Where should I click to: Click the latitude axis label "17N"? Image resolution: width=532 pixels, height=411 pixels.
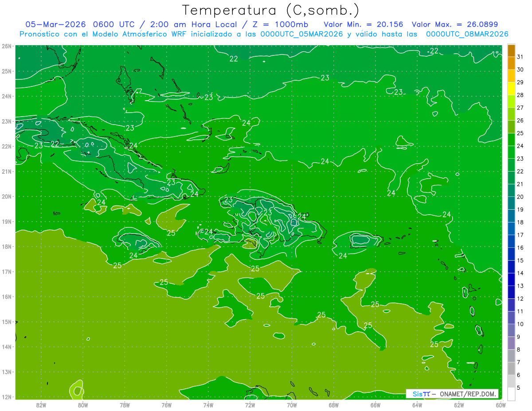(7, 271)
